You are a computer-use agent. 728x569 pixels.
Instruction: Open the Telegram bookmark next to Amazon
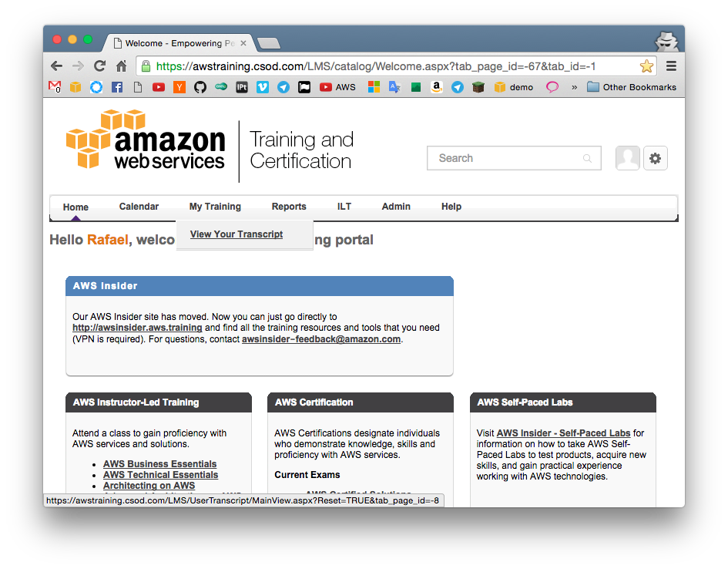tap(458, 87)
